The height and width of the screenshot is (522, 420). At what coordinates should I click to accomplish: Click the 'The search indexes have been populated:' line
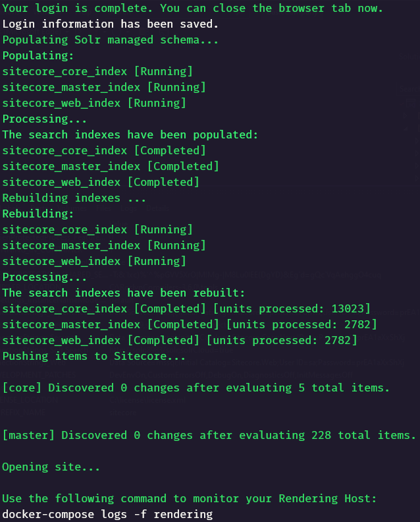tap(130, 135)
